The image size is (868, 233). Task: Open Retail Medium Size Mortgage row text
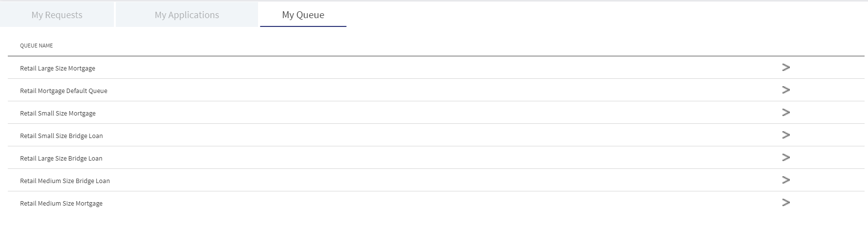point(61,204)
